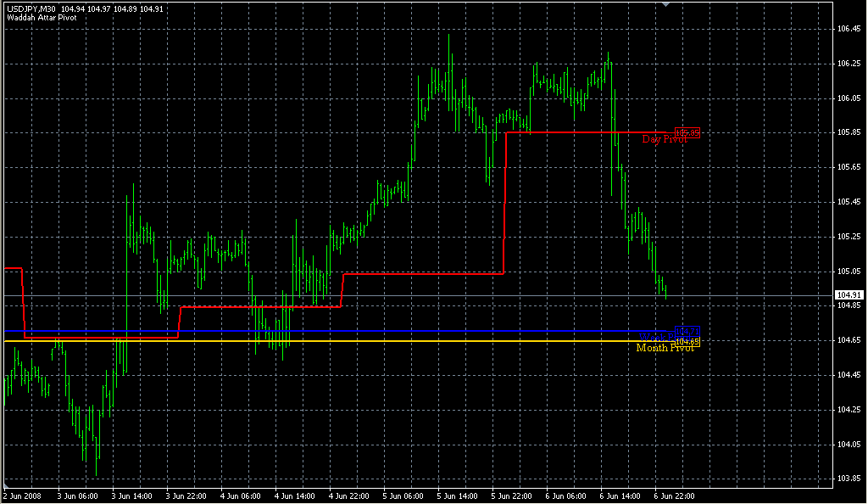Click the Month Pivot text label
Viewport: 868px width, 504px height.
665,348
